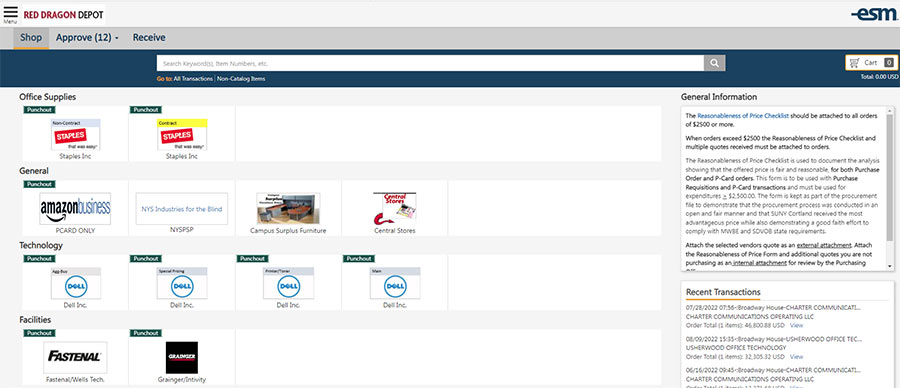Open the Fastenal/Wells Tech. punchout
This screenshot has width=900, height=388.
point(75,357)
